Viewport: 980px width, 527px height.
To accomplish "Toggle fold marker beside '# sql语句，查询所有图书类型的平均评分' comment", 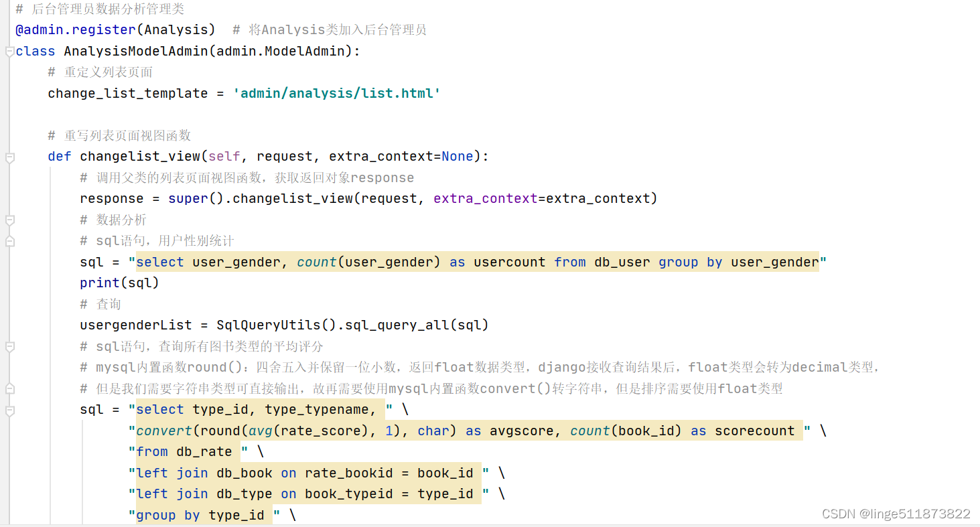I will pos(9,347).
